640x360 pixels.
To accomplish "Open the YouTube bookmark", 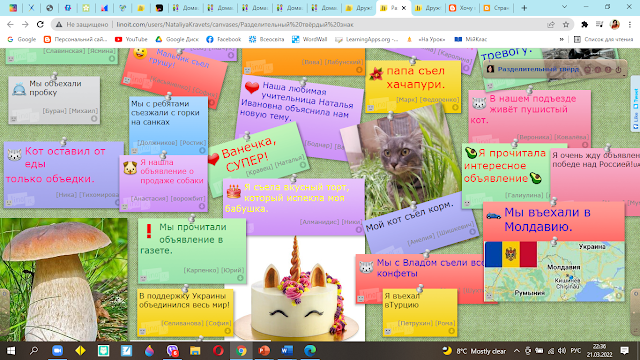I will click(x=131, y=39).
